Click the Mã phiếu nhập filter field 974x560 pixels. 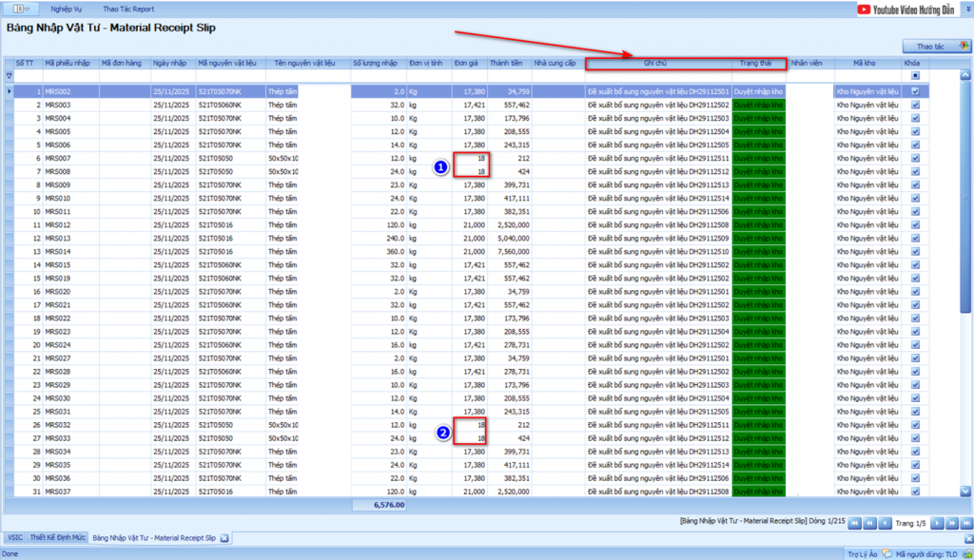pos(69,75)
